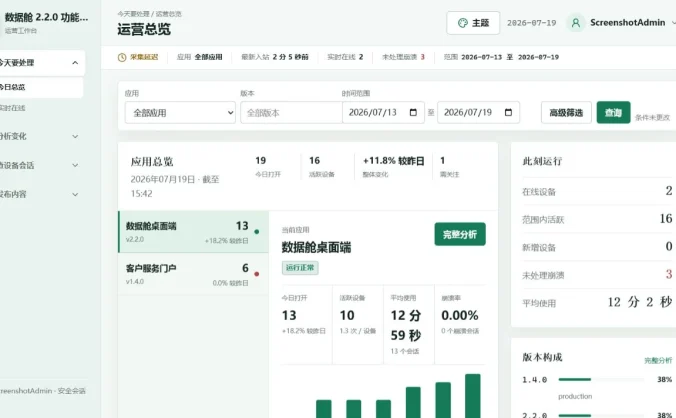Click the 新增设备 row showing 0
676x418 pixels.
[x=597, y=247]
